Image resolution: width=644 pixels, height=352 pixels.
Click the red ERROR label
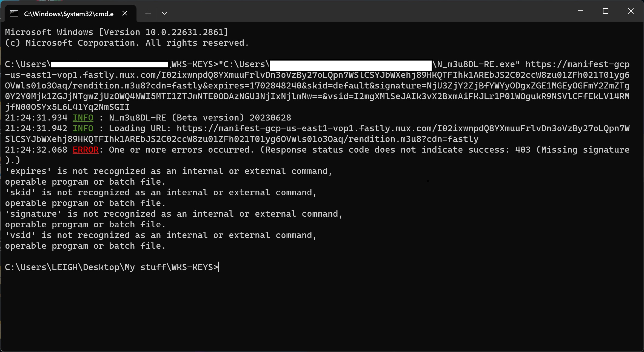coord(86,150)
